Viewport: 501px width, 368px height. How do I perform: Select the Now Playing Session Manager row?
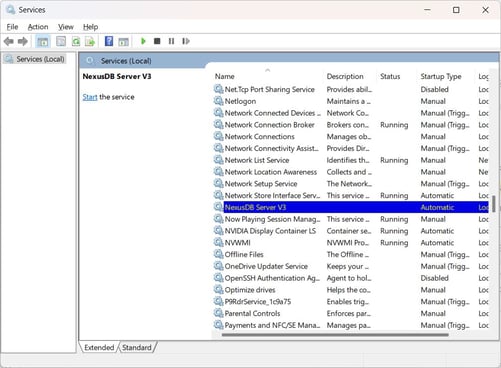coord(351,219)
